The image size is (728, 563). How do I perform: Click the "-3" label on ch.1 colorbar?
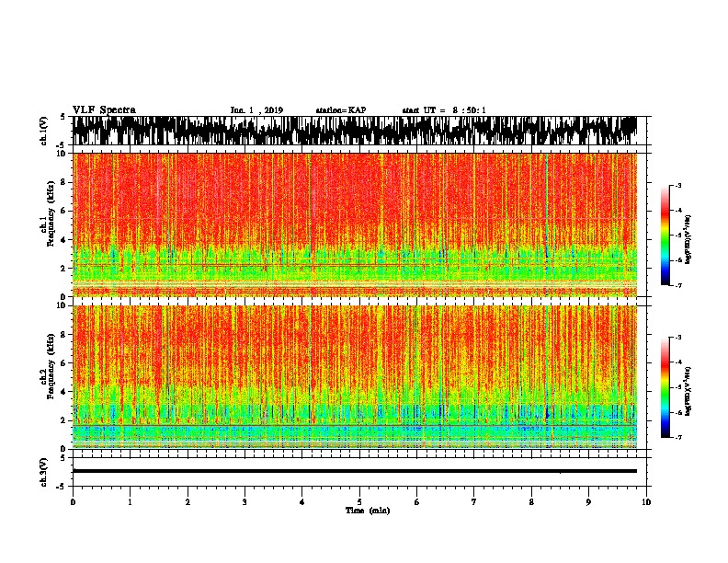pyautogui.click(x=677, y=185)
